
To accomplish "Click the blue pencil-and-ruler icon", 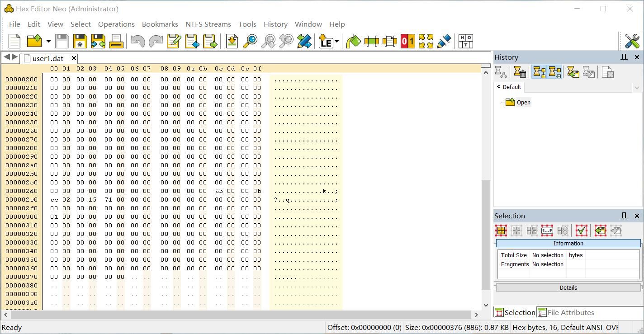I will pyautogui.click(x=304, y=41).
